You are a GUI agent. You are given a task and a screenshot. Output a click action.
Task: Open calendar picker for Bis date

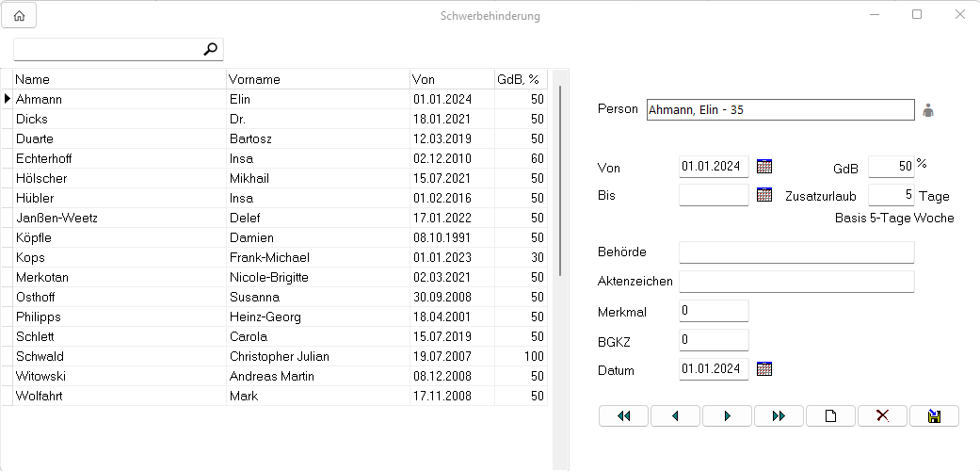pos(764,195)
